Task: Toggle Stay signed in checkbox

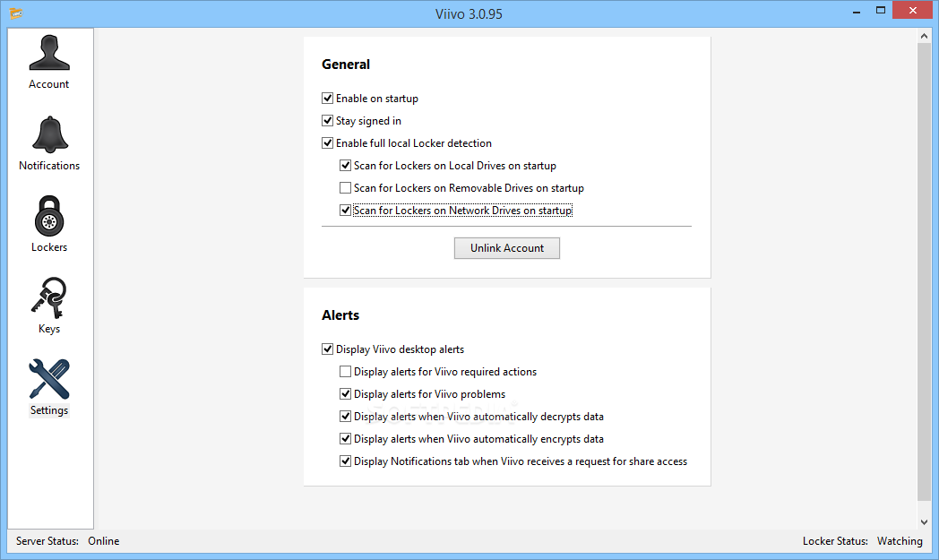Action: [328, 120]
